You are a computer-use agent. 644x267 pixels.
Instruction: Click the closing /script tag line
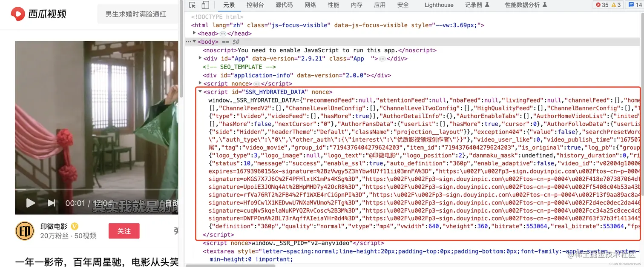(x=218, y=235)
